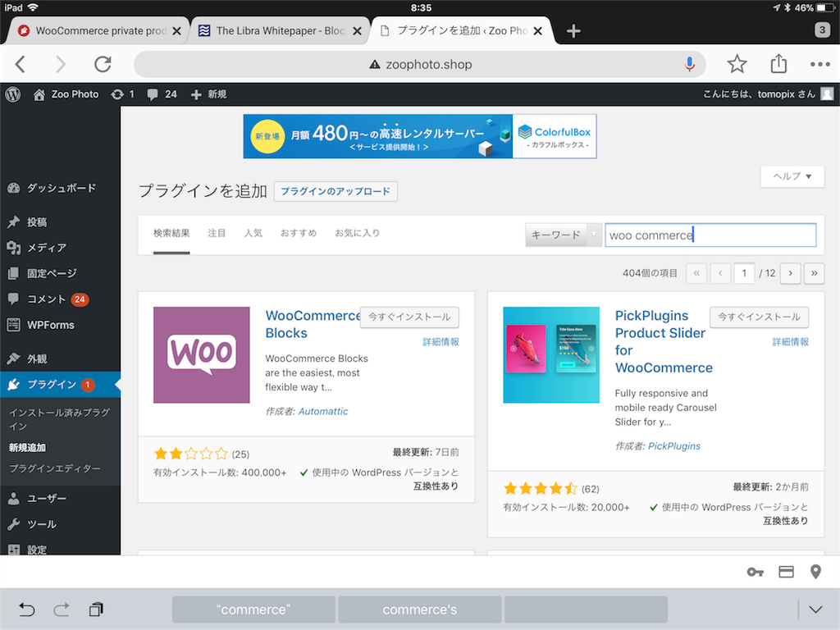
Task: Bookmark the page with the star icon
Action: click(737, 64)
